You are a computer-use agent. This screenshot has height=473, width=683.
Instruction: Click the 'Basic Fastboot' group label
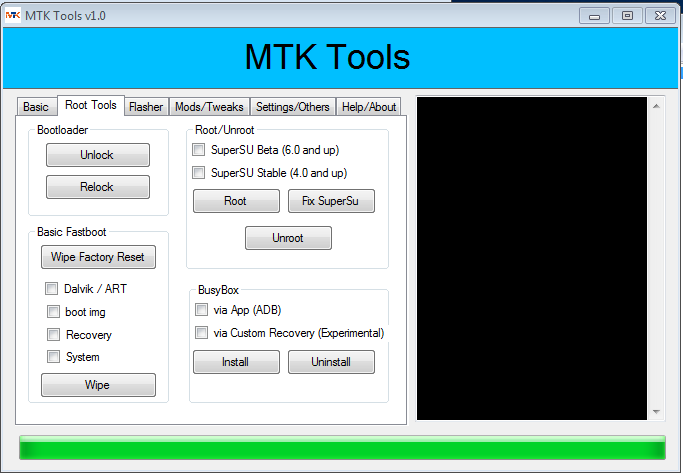(x=71, y=232)
